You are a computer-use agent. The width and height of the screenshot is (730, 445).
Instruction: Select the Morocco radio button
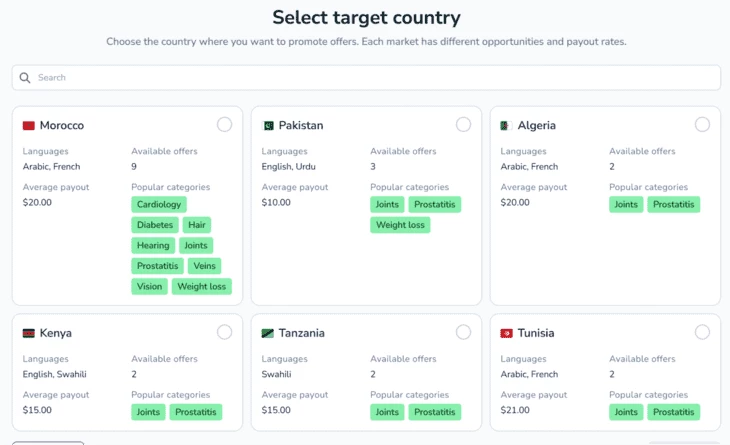(x=224, y=125)
